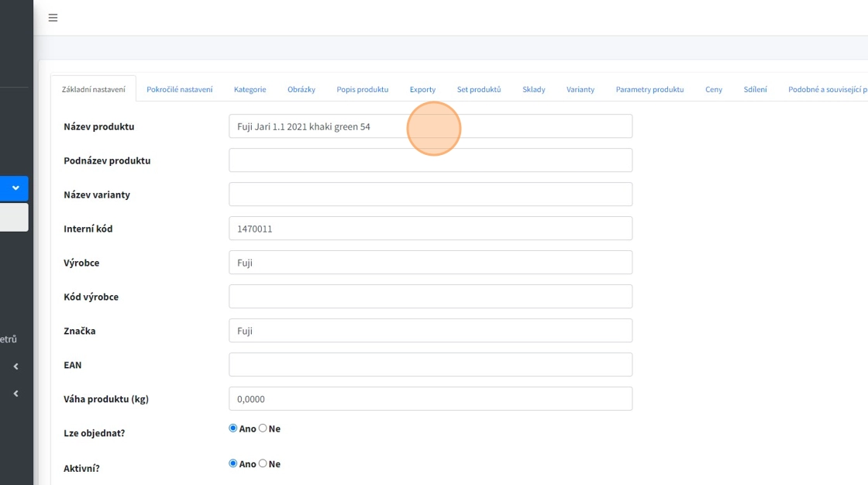Select 'Ne' for Lze objednat

click(x=263, y=428)
